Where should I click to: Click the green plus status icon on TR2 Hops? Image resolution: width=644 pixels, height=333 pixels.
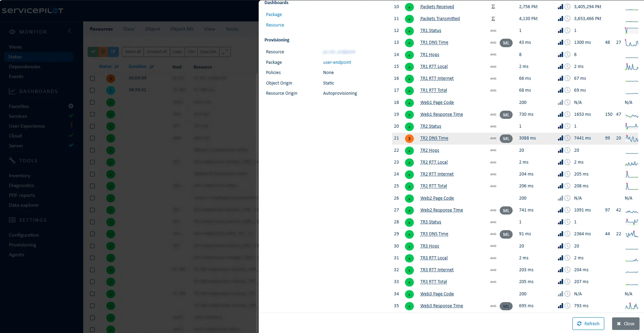[409, 150]
